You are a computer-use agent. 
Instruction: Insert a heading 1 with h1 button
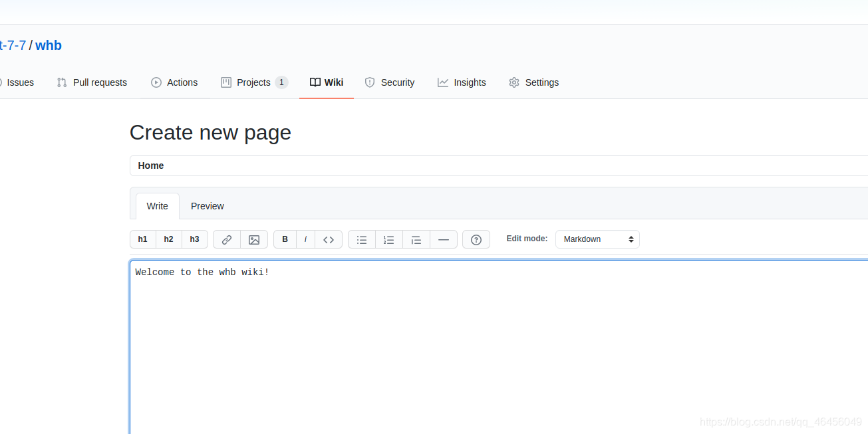click(x=143, y=239)
